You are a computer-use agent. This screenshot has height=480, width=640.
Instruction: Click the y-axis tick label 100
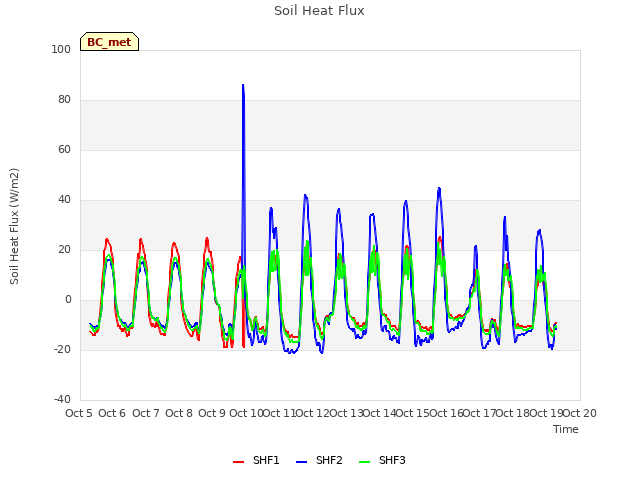tap(61, 49)
